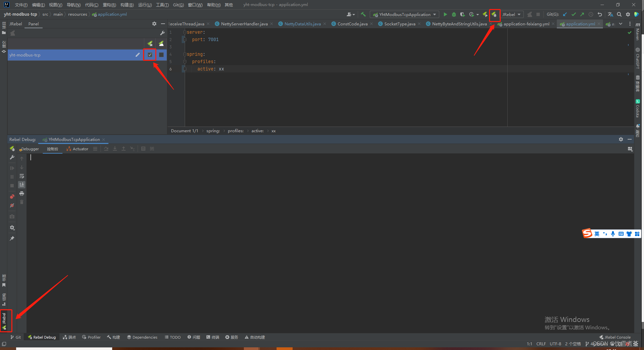The image size is (644, 350).
Task: Toggle scroll to end of console
Action: (22, 185)
